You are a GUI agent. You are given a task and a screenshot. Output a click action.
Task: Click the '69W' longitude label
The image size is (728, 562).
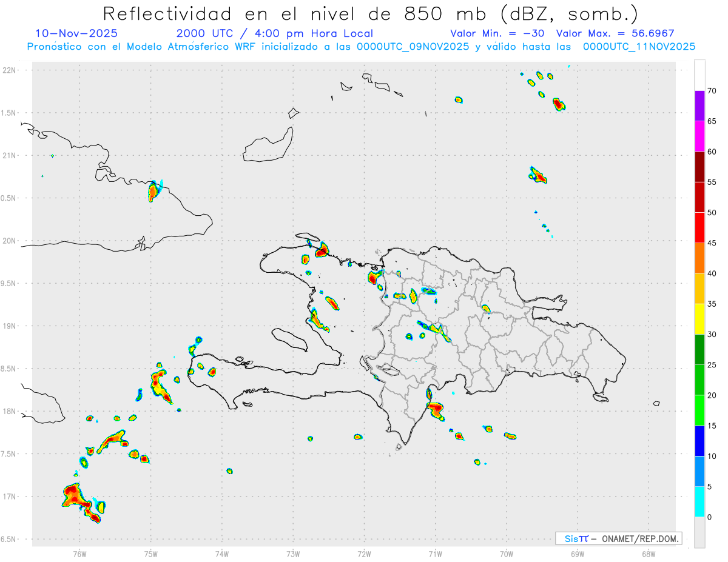pyautogui.click(x=578, y=554)
